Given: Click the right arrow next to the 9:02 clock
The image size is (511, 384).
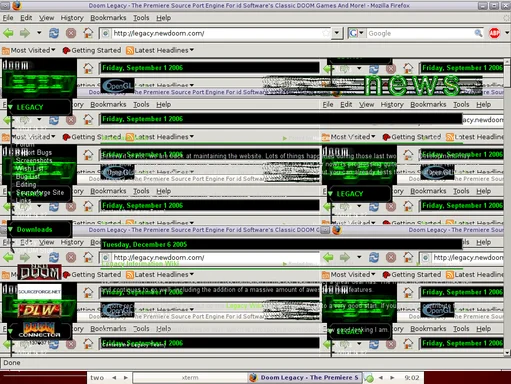Looking at the screenshot, I should (x=392, y=378).
